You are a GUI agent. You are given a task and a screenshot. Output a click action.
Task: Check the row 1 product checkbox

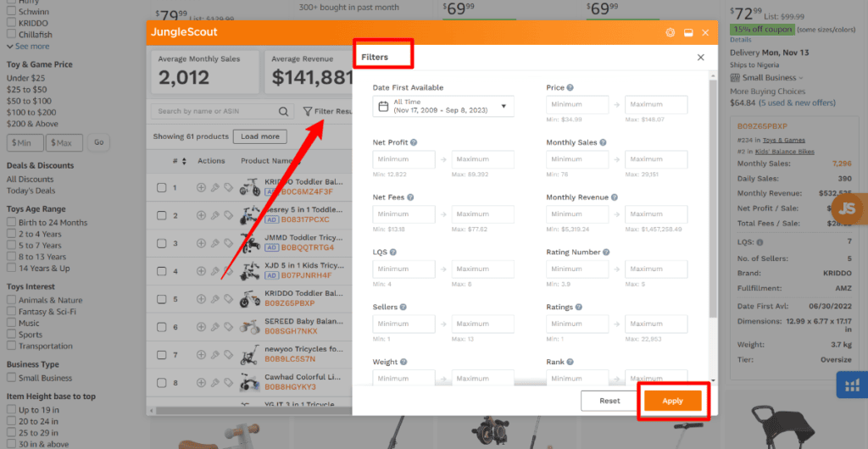161,187
